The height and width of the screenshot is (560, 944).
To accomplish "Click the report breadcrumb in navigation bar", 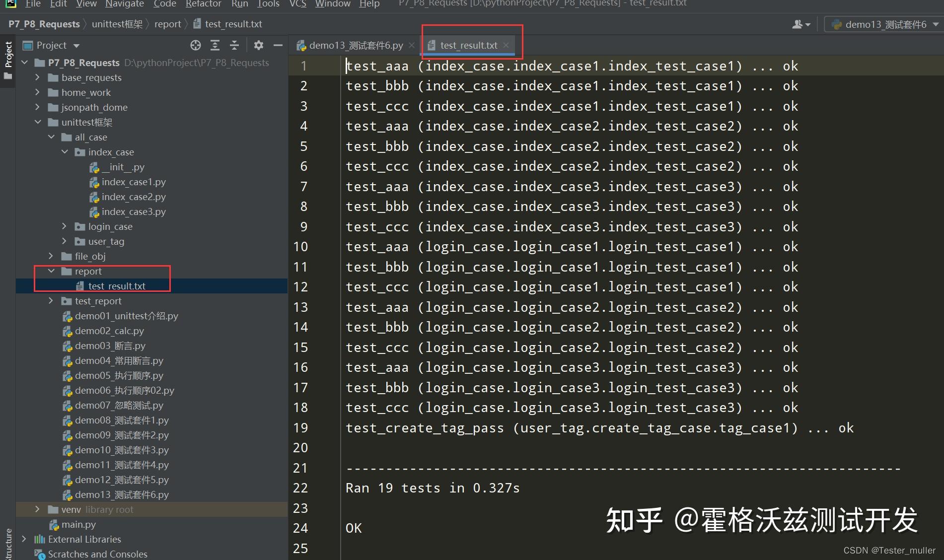I will [167, 23].
